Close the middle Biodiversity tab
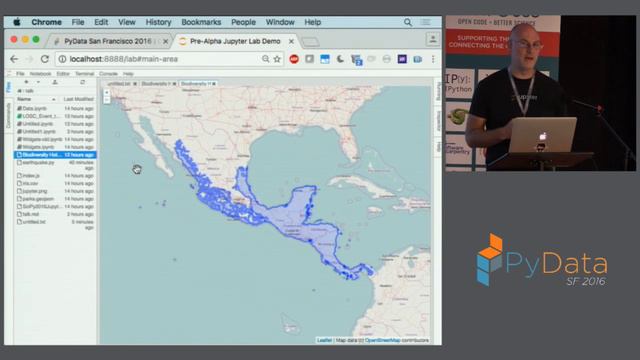 click(x=174, y=84)
